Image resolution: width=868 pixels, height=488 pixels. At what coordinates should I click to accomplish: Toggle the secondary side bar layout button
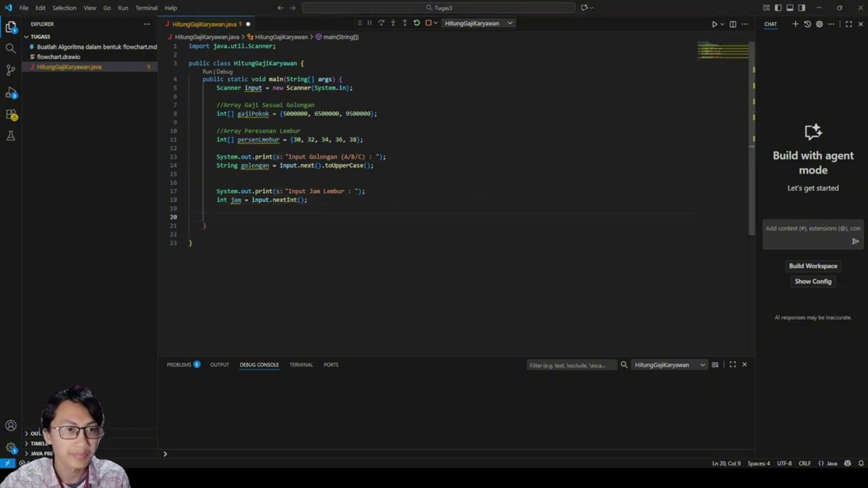[x=802, y=8]
